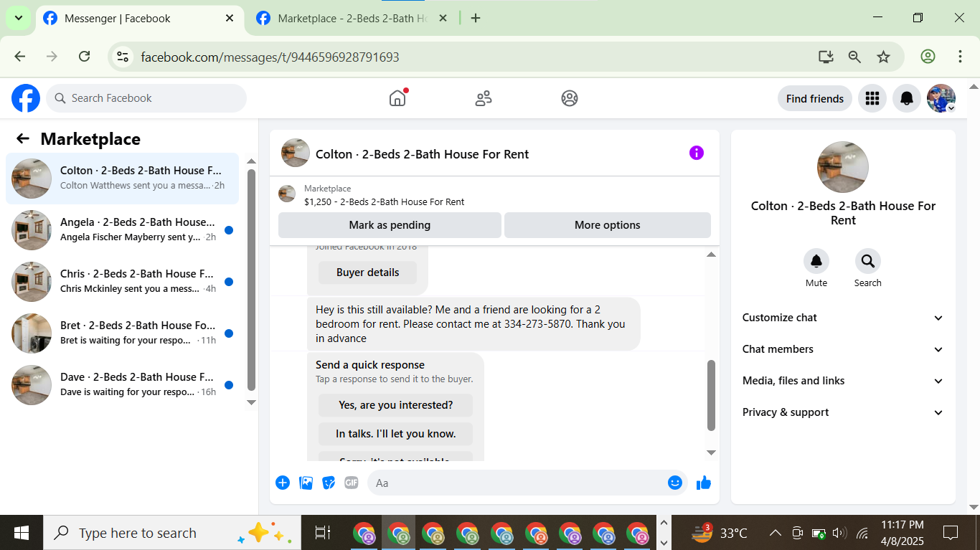Click the Search Facebook field
Screen dimensions: 980x550
click(x=146, y=98)
